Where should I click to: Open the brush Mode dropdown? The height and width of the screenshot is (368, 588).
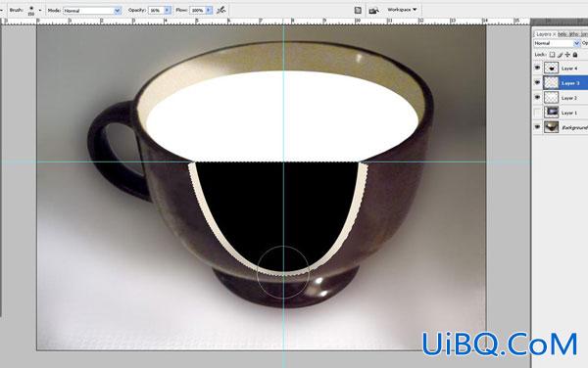click(92, 11)
